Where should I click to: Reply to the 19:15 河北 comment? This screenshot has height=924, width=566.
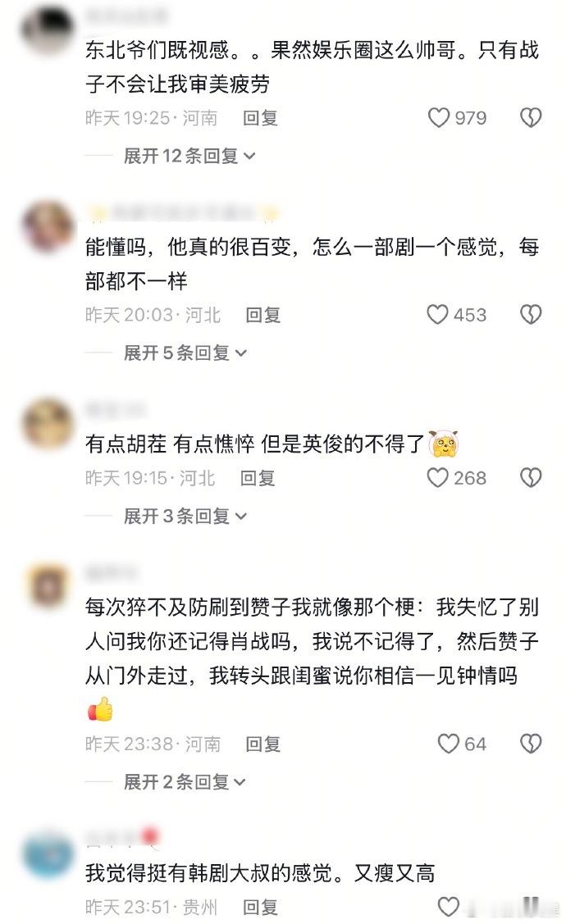(x=258, y=478)
